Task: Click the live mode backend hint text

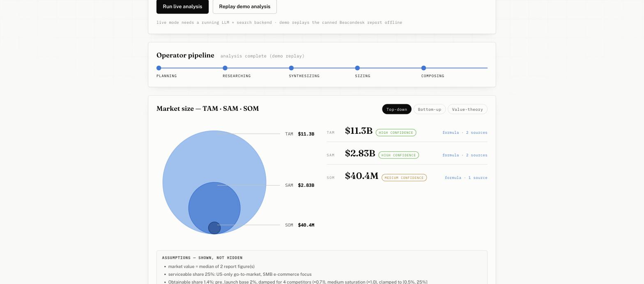Action: [279, 23]
